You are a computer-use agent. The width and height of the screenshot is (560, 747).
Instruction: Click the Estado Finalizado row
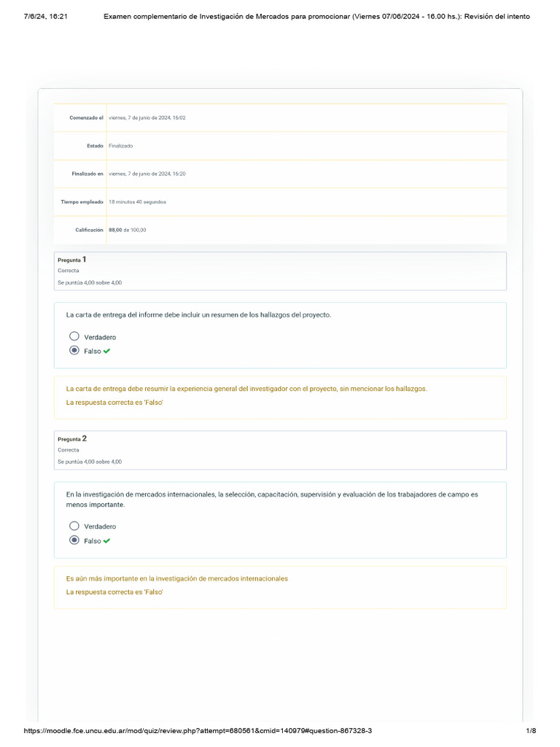click(x=120, y=146)
